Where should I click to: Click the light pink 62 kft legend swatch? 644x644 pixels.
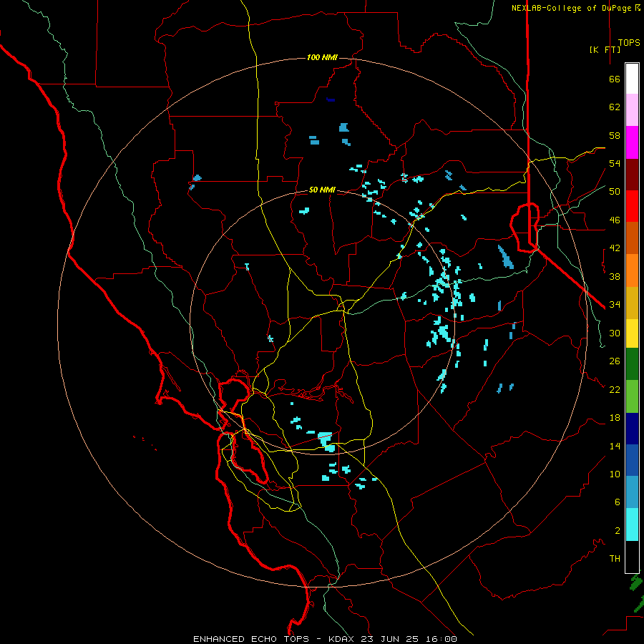point(632,109)
